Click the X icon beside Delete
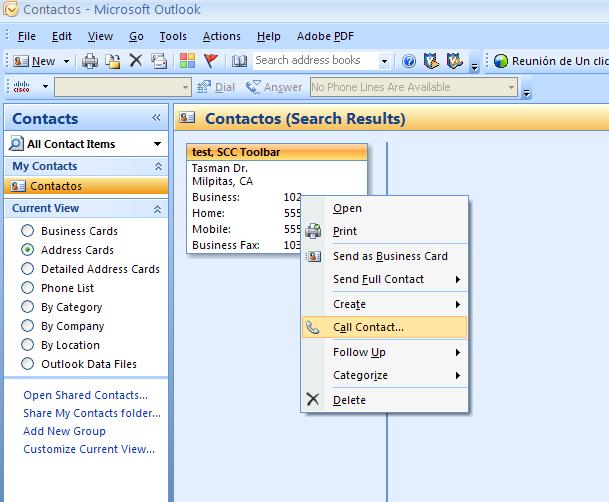 [x=313, y=399]
